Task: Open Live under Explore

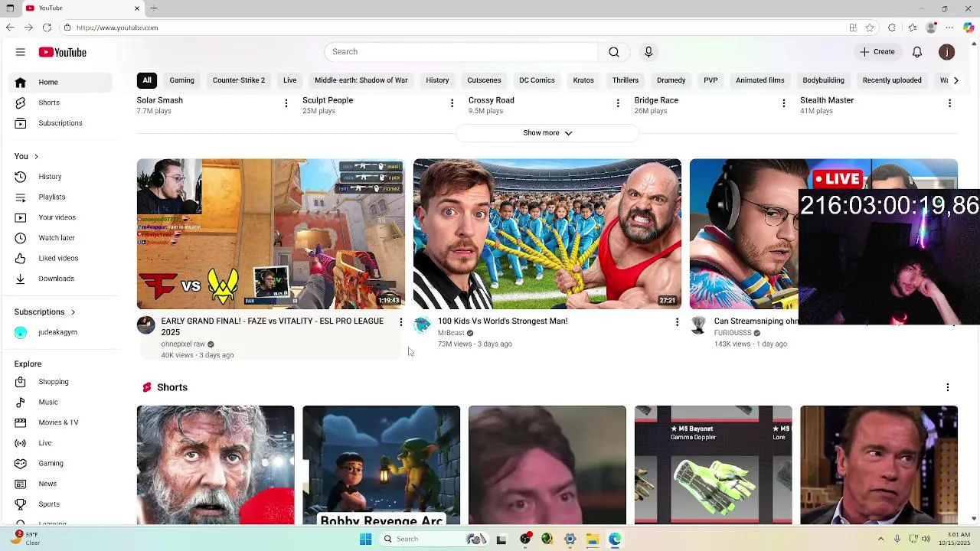Action: (x=61, y=443)
